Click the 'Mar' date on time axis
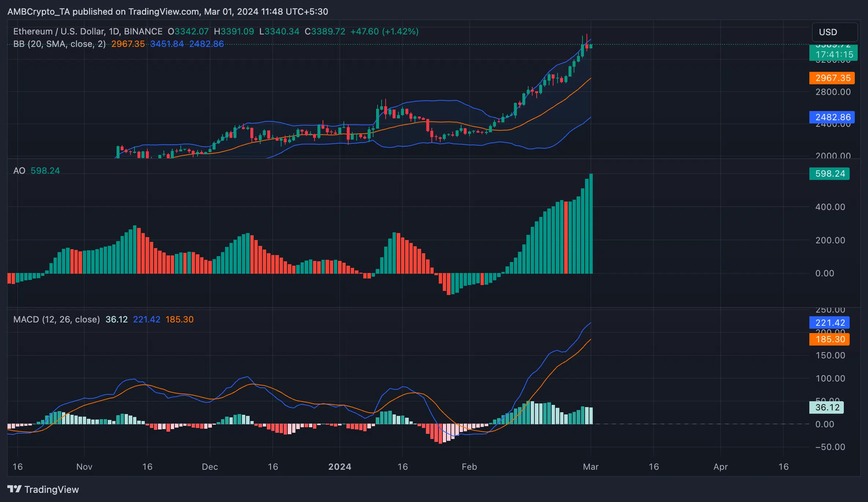Image resolution: width=868 pixels, height=502 pixels. [591, 467]
